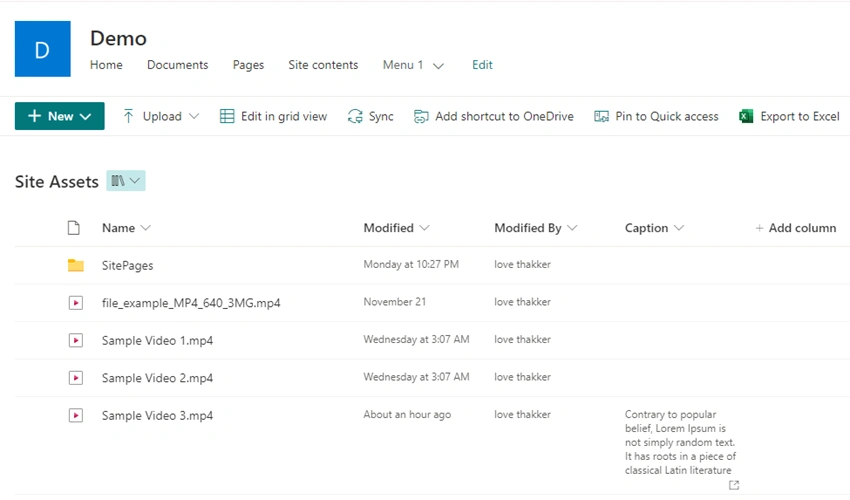Click the file type column header icon
The image size is (850, 500).
click(x=74, y=228)
